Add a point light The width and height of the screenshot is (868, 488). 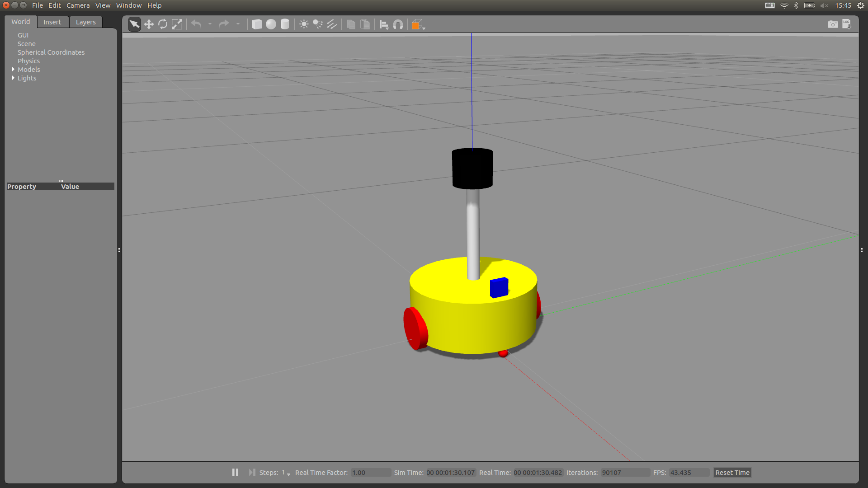pos(304,24)
